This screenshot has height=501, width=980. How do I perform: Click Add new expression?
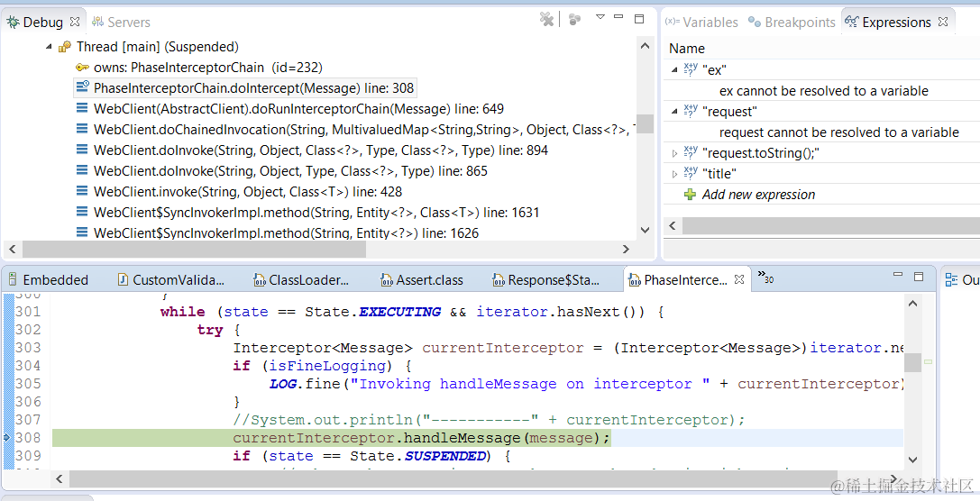[x=759, y=195]
